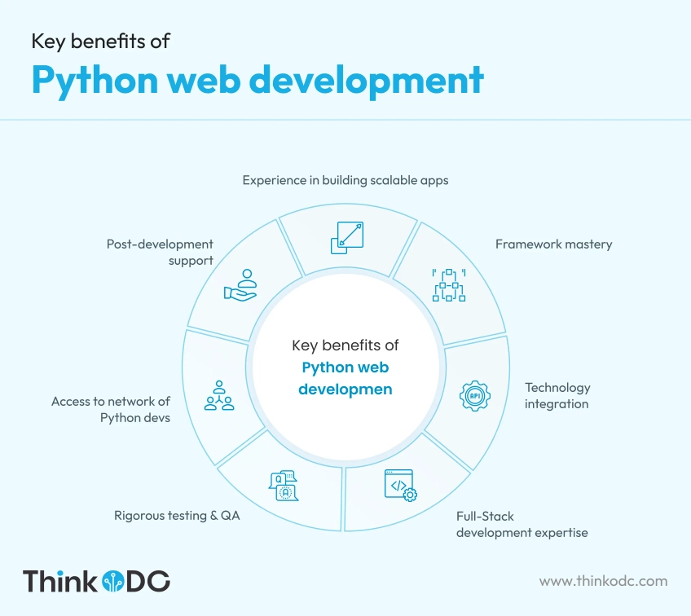Click the scalable apps resize-arrow icon

(347, 238)
